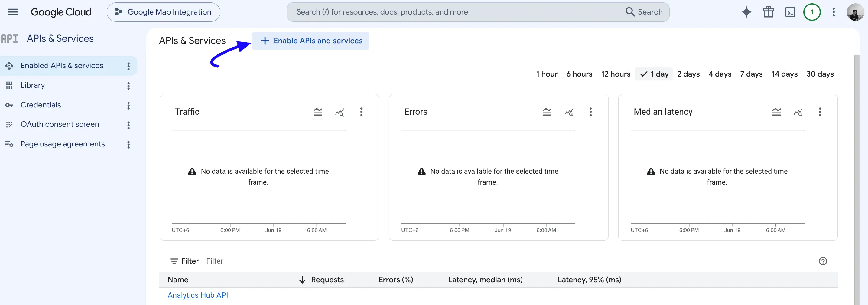
Task: Open Page usage agreements sidebar item
Action: point(63,144)
